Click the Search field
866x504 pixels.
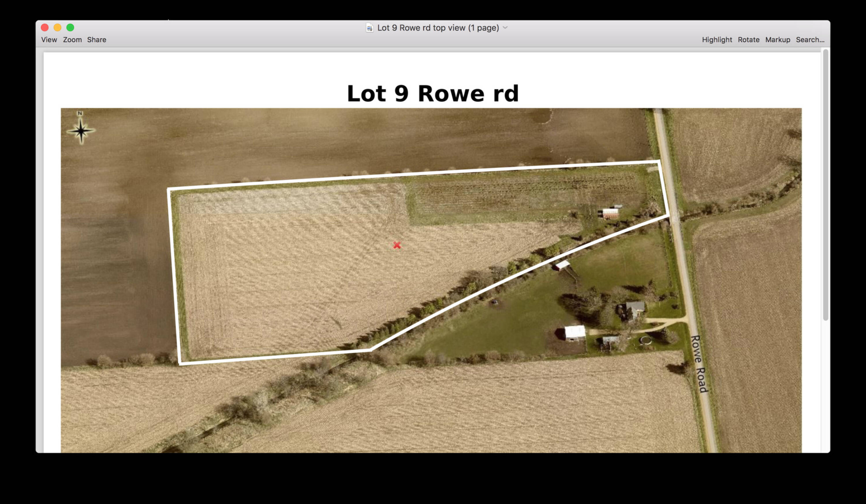(x=810, y=40)
